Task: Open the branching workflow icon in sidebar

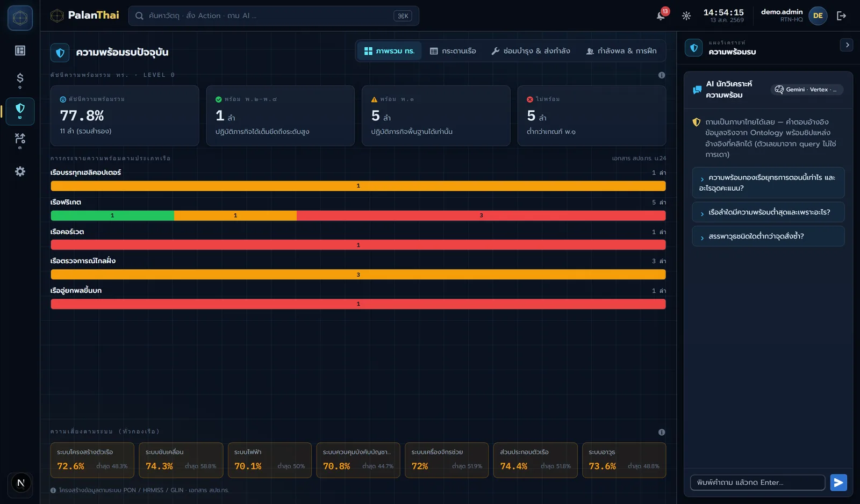Action: (20, 141)
